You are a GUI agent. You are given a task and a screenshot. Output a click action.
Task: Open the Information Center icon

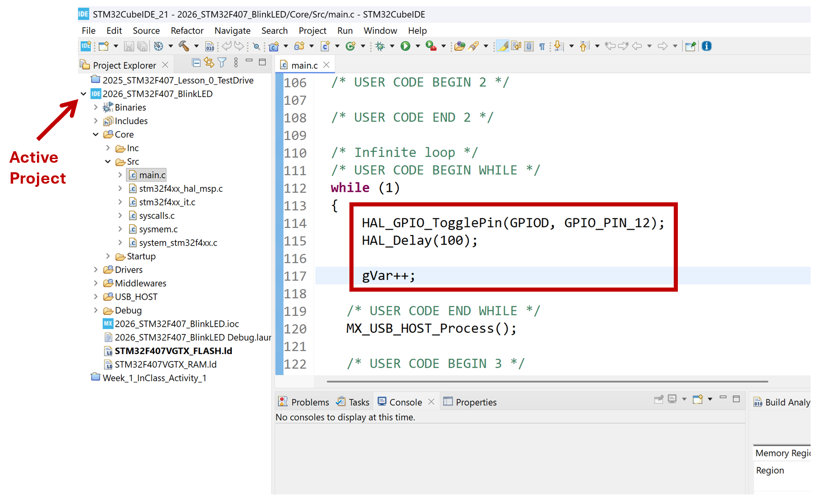tap(707, 46)
